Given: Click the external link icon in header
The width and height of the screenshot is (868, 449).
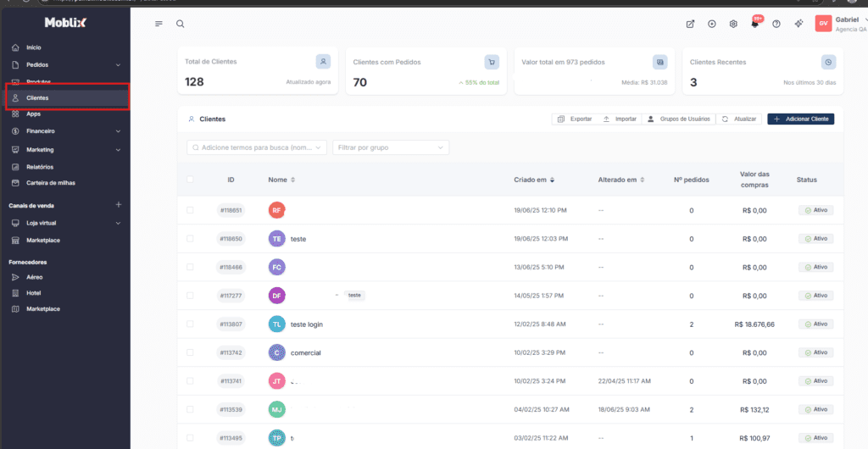Looking at the screenshot, I should point(690,24).
